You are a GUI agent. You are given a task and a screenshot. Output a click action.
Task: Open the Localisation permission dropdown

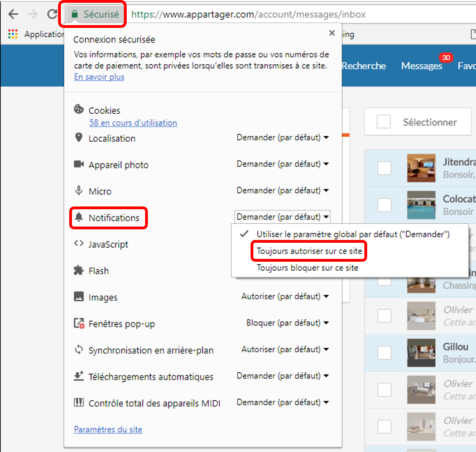[282, 138]
